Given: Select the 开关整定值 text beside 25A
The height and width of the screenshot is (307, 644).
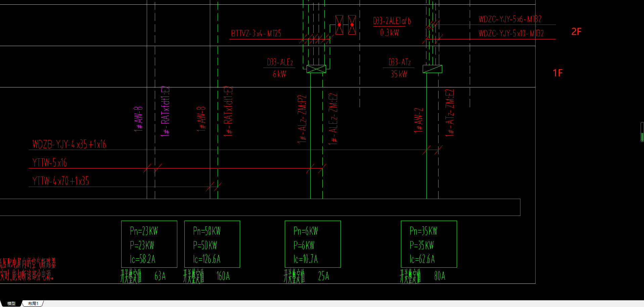Looking at the screenshot, I should point(294,276).
